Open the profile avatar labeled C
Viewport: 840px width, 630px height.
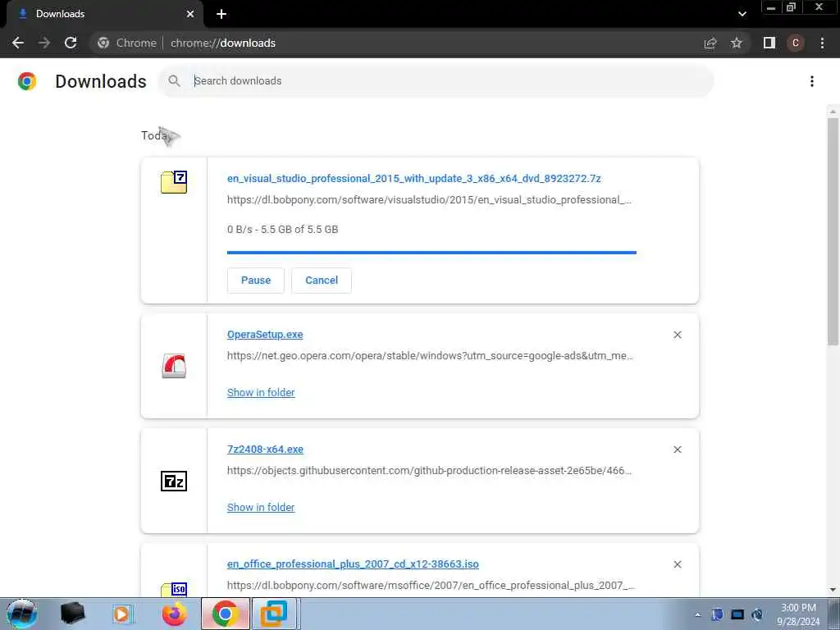796,43
